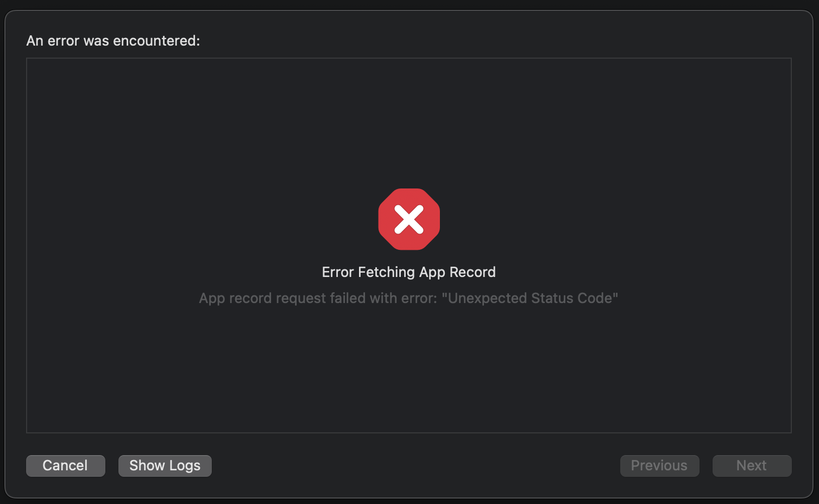Click the dimmed Previous button

click(659, 465)
